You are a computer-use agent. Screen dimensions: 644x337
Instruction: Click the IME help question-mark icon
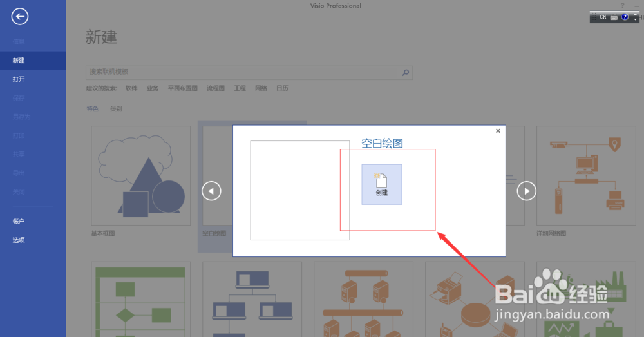[625, 17]
